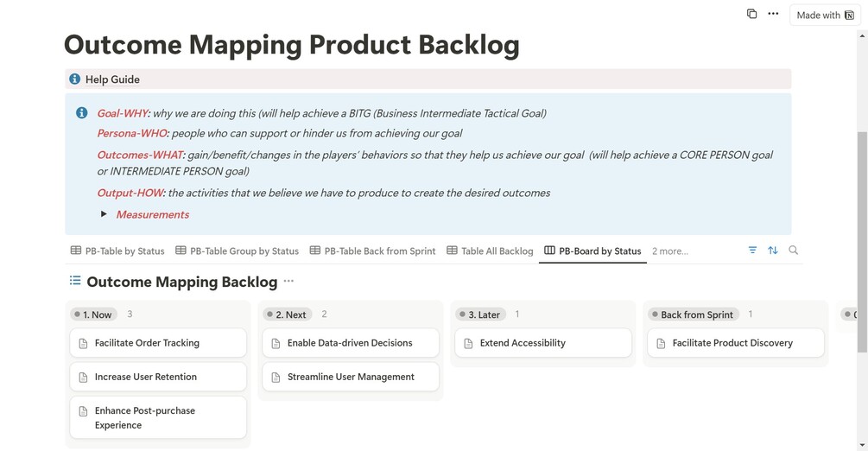Viewport: 868px width, 451px height.
Task: Click the '1. Now' status label
Action: [94, 314]
